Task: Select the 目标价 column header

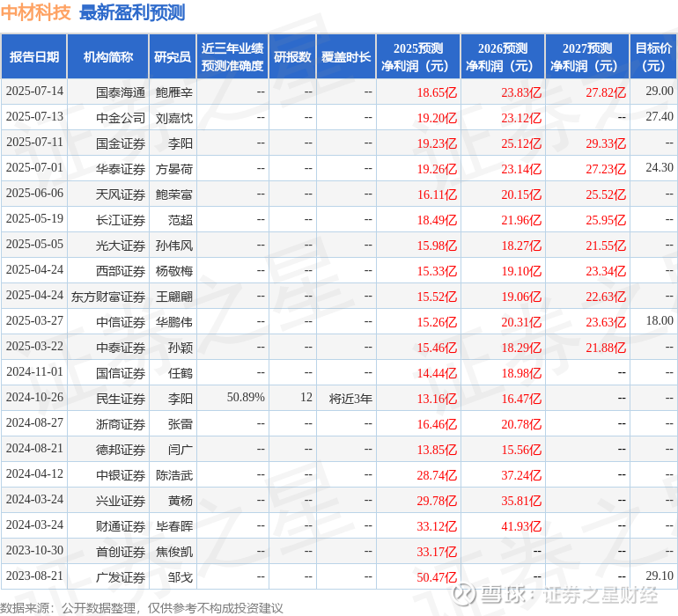Action: (x=653, y=56)
